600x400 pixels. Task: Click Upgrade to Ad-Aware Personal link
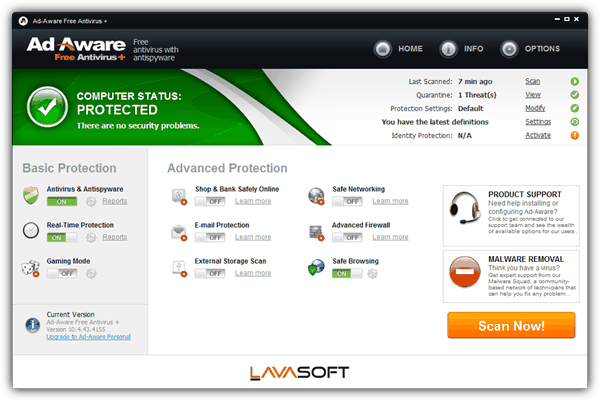tap(88, 337)
